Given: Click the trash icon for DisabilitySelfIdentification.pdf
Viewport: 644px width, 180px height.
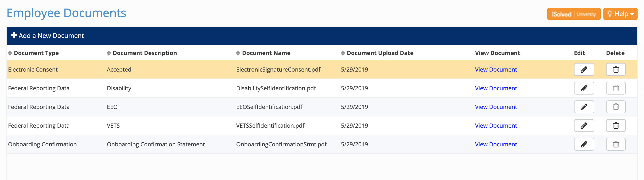Looking at the screenshot, I should click(615, 88).
